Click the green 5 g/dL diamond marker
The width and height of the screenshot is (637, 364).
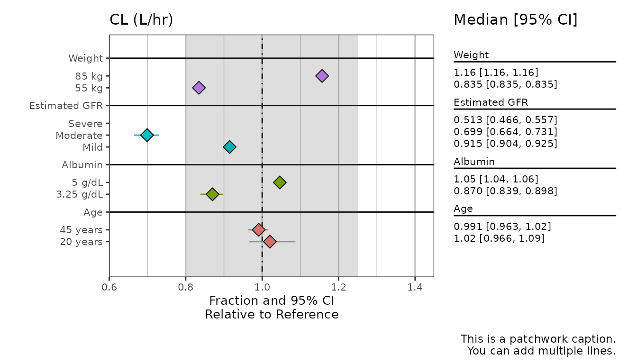point(280,182)
